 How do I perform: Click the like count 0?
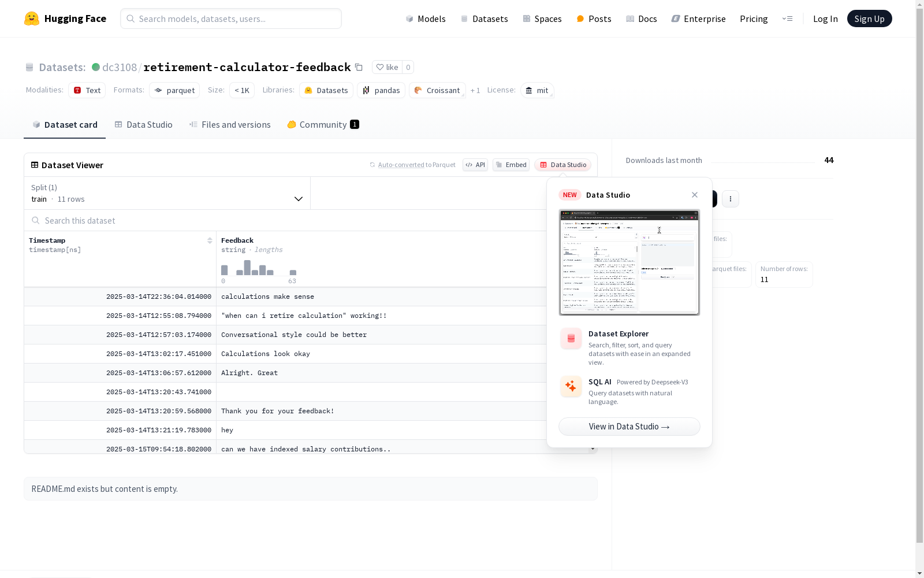(x=408, y=67)
